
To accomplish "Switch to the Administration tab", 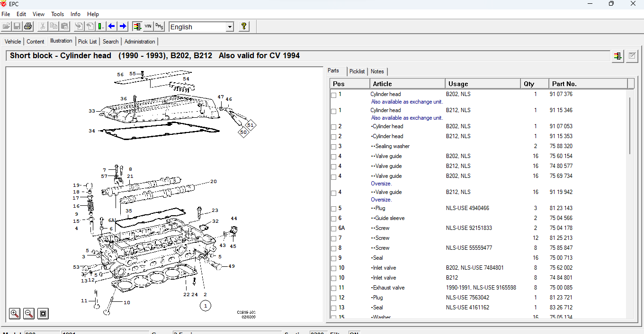I will click(140, 42).
